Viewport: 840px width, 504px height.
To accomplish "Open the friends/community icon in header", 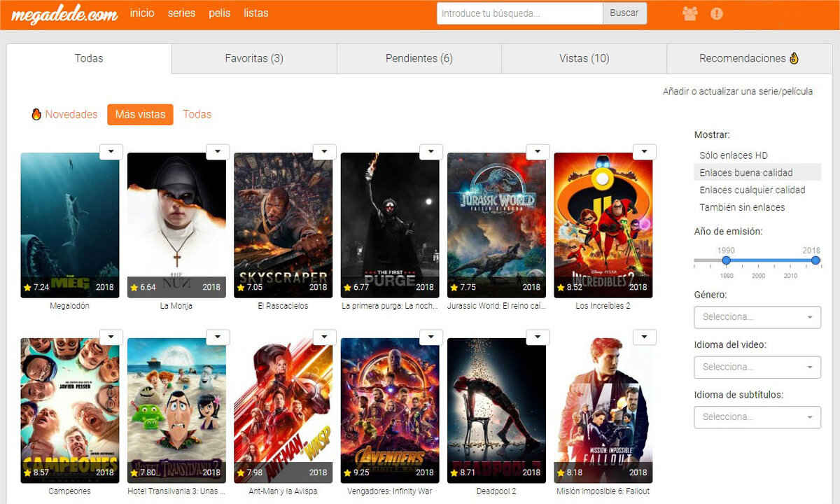I will click(690, 13).
